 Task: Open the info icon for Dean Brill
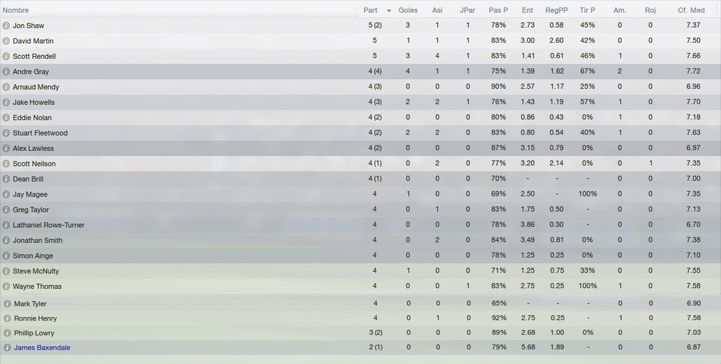coord(6,179)
